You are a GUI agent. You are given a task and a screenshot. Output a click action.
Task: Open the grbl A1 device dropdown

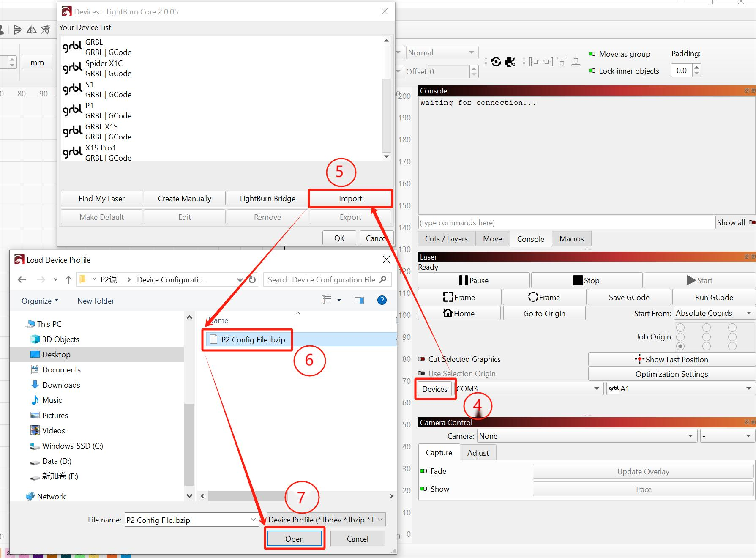[680, 388]
